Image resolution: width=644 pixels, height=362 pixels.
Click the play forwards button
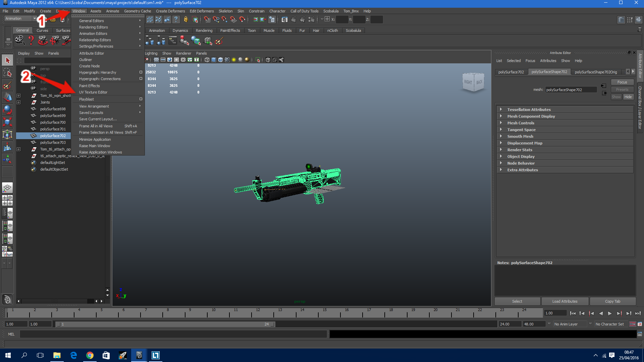click(x=610, y=313)
